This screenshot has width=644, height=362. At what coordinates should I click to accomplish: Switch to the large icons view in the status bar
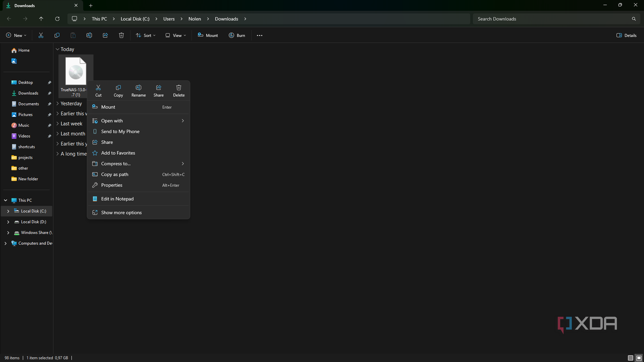[638, 358]
